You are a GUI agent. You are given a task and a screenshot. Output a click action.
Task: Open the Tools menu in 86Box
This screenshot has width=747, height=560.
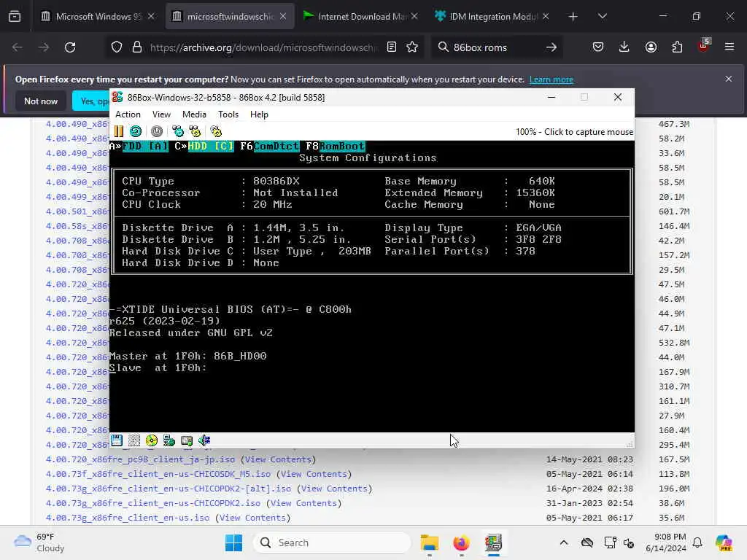point(228,114)
